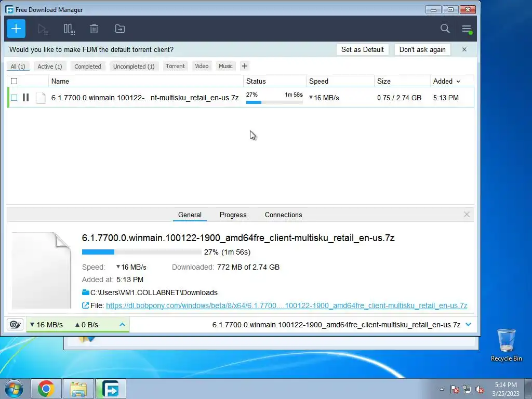
Task: Click the external link icon beside File
Action: (x=86, y=305)
